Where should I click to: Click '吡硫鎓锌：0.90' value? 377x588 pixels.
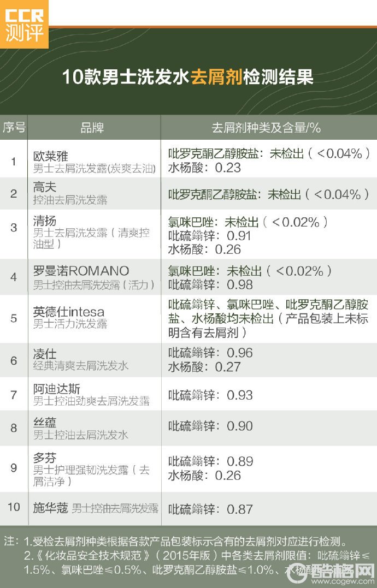point(210,426)
